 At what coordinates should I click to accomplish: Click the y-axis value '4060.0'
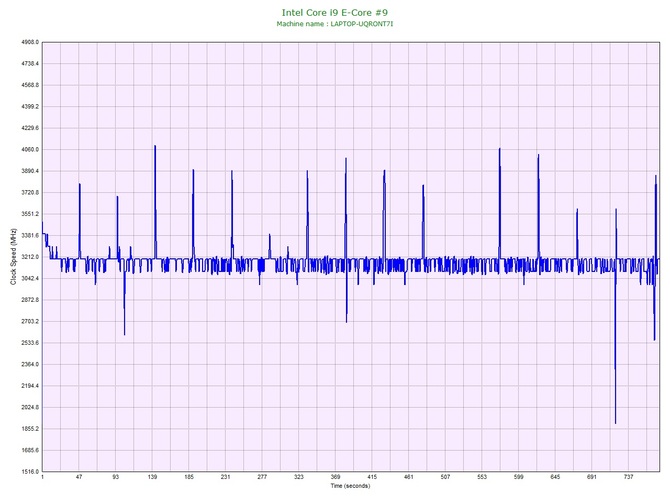click(x=30, y=150)
